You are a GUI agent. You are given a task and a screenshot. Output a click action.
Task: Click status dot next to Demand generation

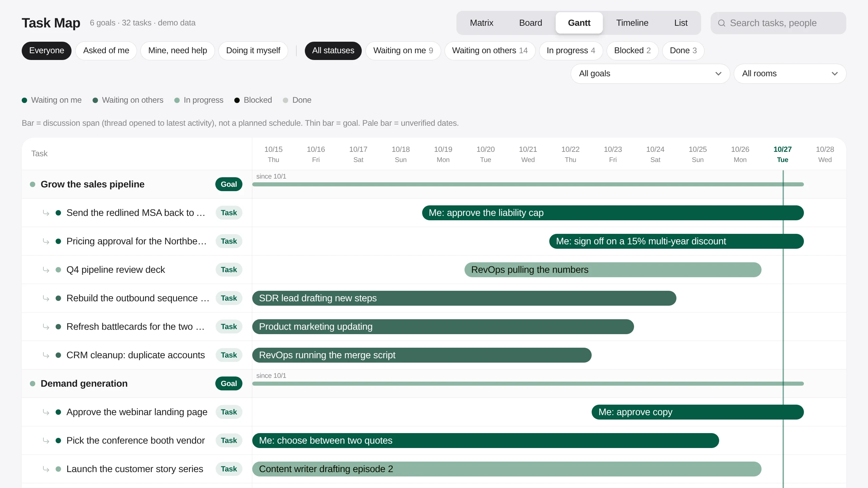[x=33, y=384]
